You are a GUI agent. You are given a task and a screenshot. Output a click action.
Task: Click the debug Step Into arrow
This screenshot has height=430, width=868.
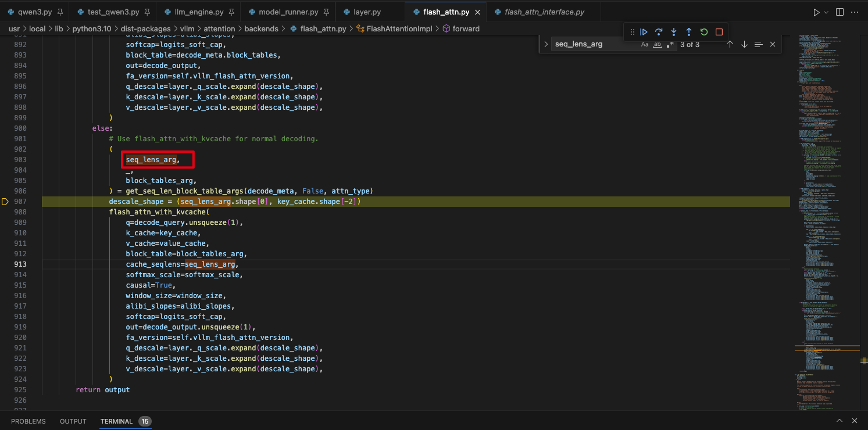point(674,32)
